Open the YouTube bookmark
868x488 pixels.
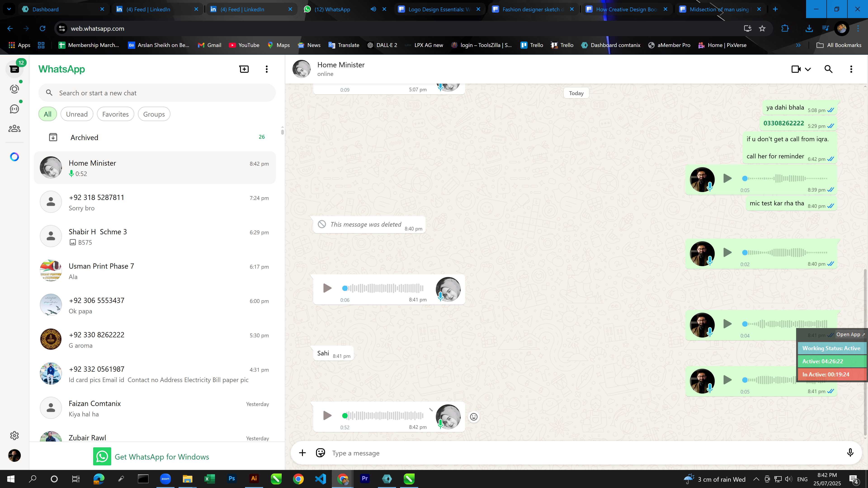pyautogui.click(x=244, y=45)
